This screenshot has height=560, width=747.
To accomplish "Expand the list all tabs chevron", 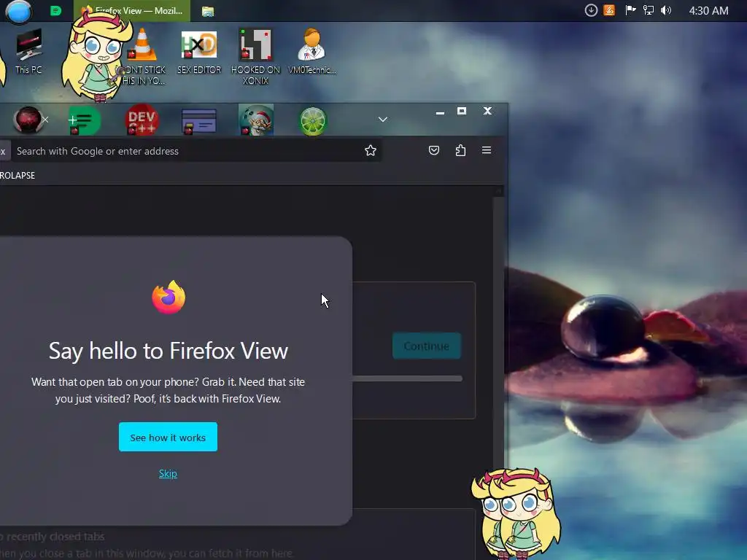I will click(382, 119).
